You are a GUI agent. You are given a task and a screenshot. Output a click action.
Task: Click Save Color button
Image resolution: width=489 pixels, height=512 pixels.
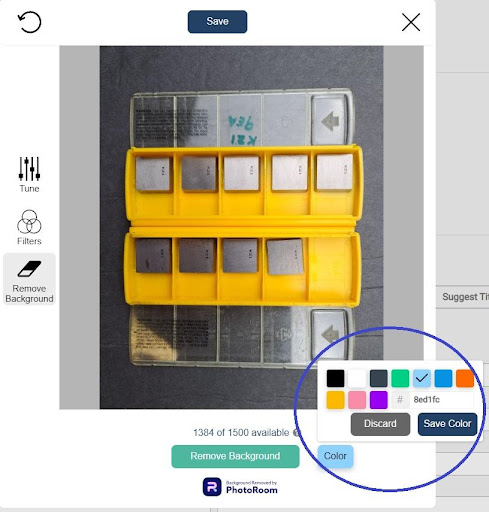click(x=447, y=424)
